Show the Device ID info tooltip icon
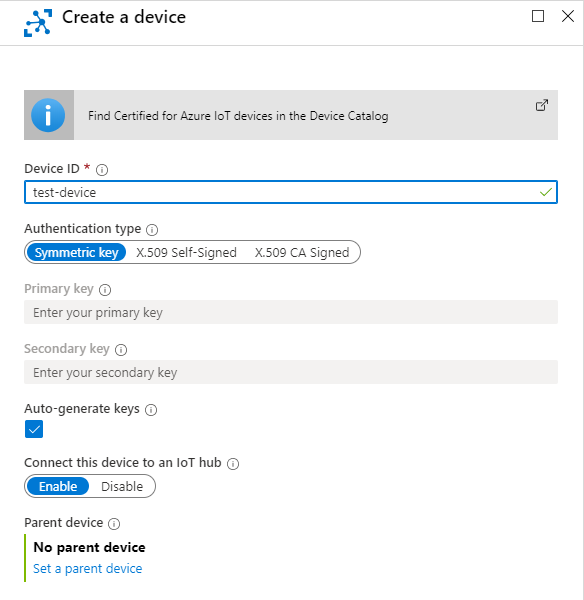Screen dimensions: 584x600 point(102,170)
